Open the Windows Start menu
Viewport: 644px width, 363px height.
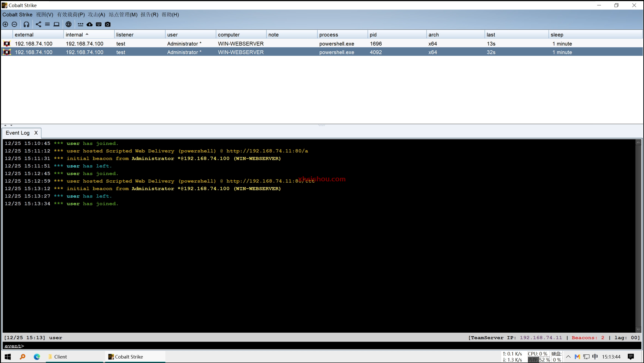pyautogui.click(x=8, y=357)
